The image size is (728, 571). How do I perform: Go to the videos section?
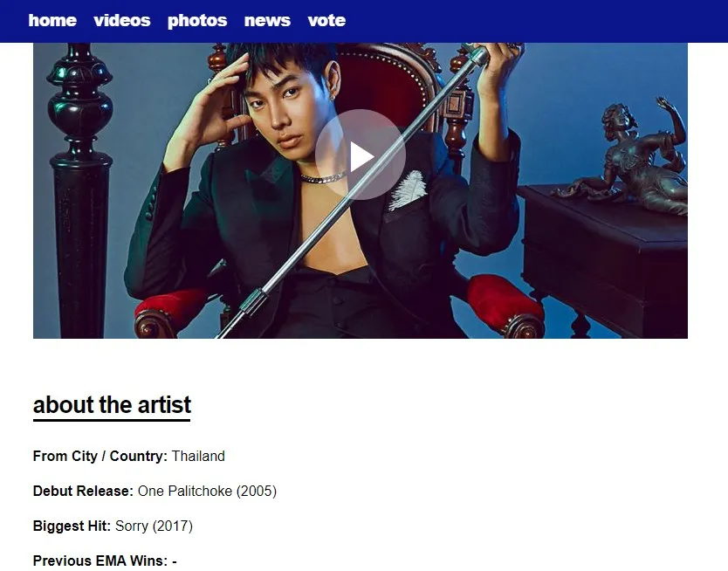122,20
